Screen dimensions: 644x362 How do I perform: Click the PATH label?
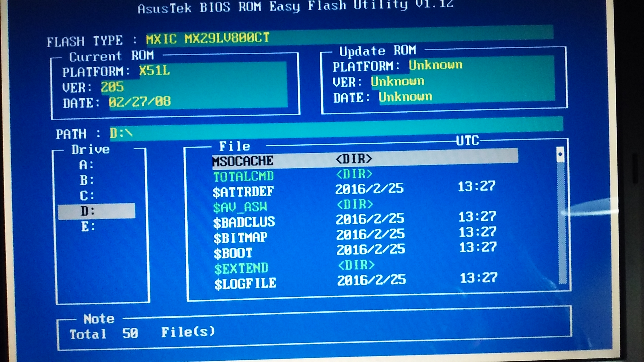pos(71,134)
